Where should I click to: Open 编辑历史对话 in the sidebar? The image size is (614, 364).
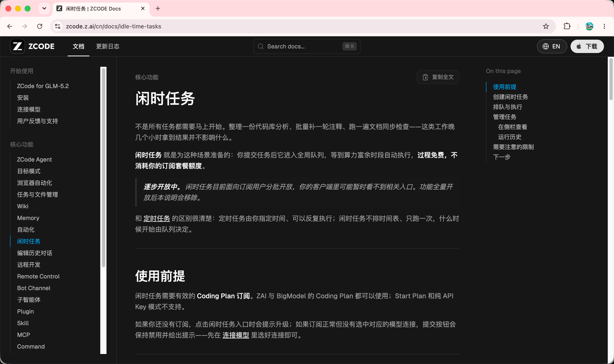35,253
